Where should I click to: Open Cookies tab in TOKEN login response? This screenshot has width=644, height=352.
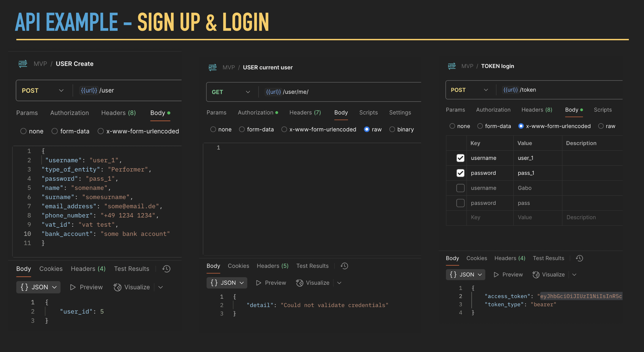[x=476, y=258]
